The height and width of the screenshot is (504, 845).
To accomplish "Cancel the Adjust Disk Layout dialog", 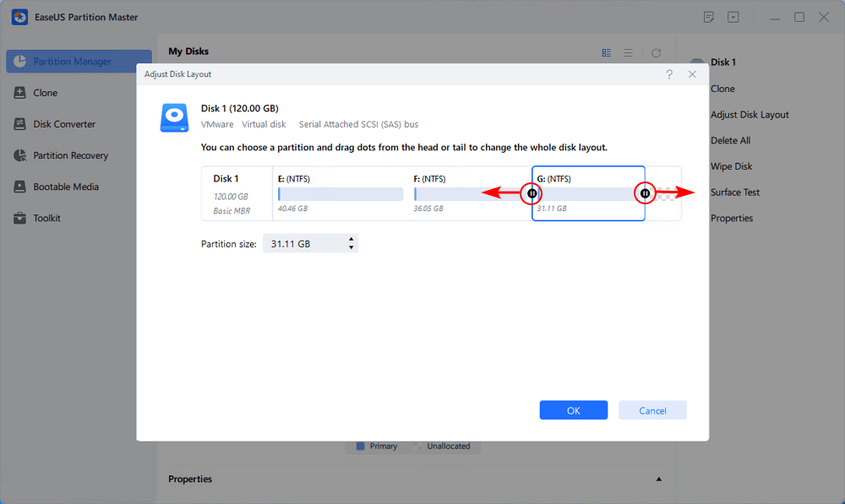I will 652,410.
